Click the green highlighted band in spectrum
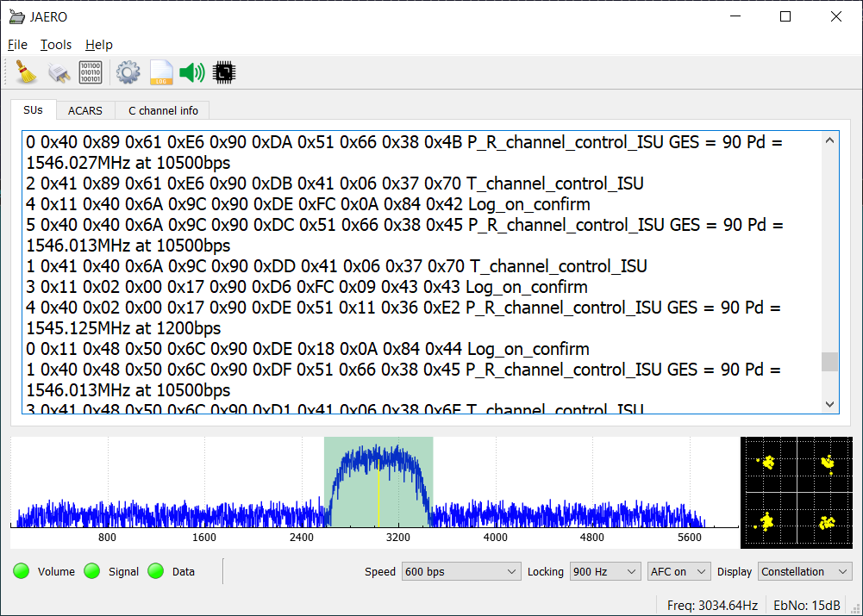 click(378, 482)
